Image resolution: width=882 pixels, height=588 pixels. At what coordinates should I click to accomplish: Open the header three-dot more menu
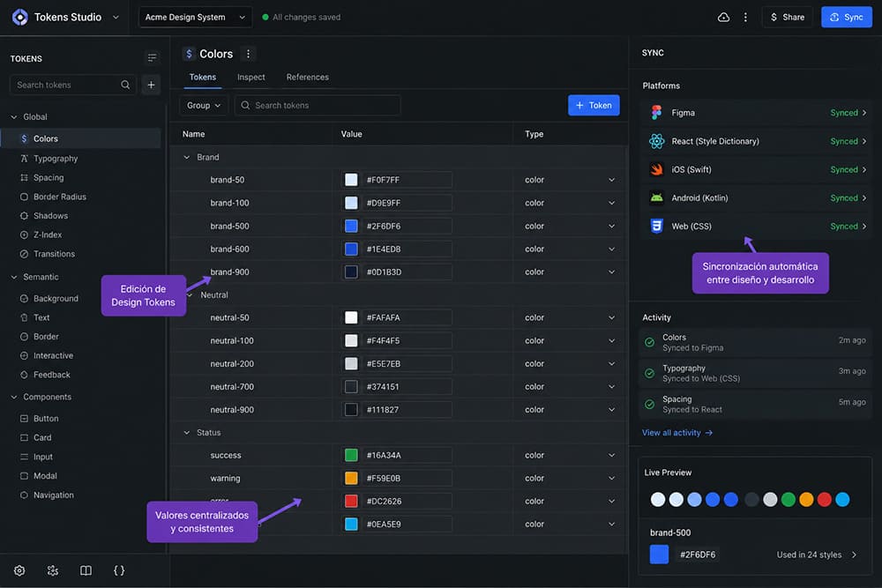click(x=745, y=18)
